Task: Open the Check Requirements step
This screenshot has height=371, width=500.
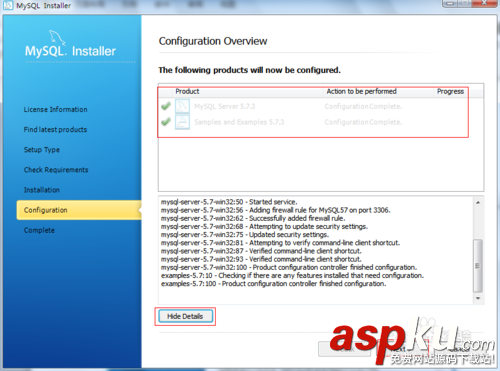Action: 56,170
